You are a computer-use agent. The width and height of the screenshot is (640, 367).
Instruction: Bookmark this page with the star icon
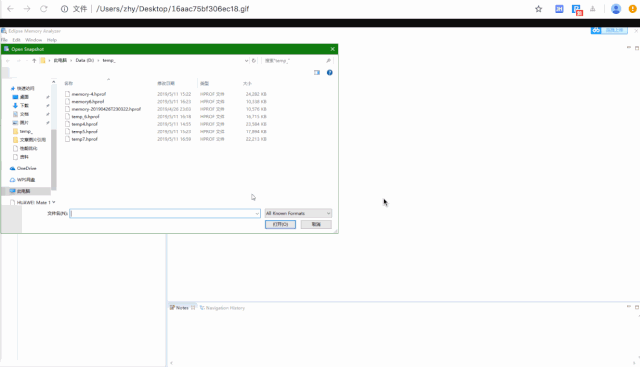tap(538, 9)
